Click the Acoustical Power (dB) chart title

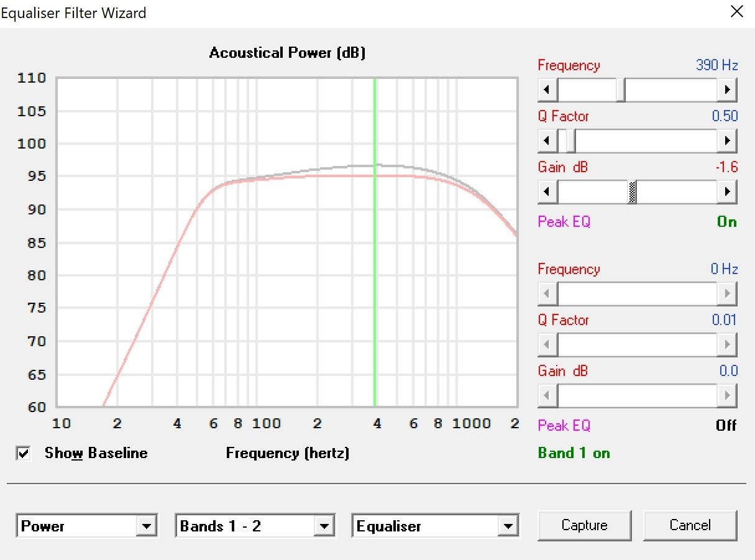pos(287,53)
